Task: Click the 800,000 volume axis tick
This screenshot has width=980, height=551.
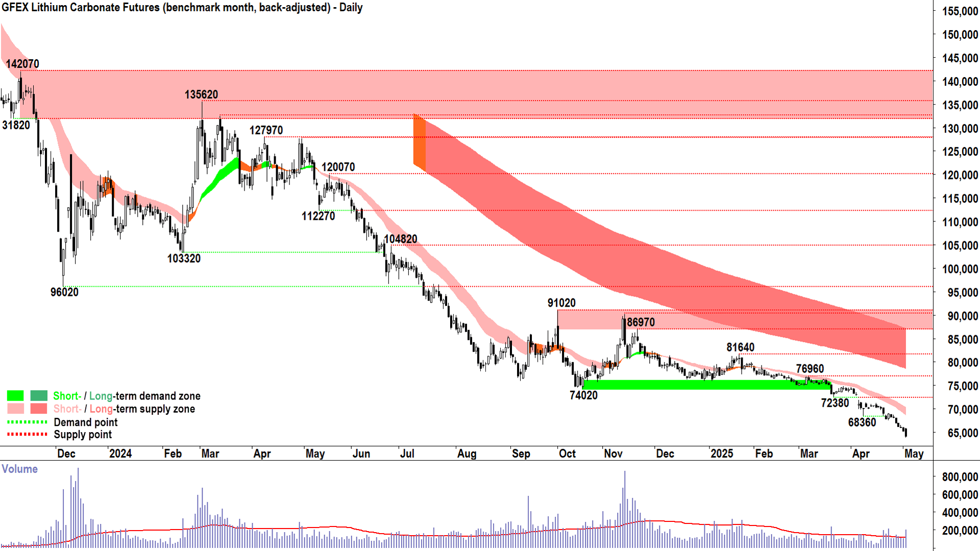Action: (x=960, y=477)
